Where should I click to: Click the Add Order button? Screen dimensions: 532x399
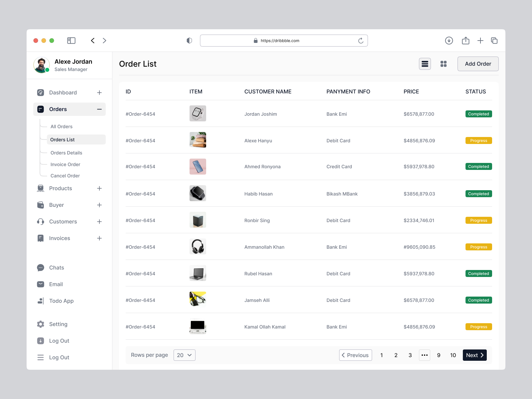478,64
